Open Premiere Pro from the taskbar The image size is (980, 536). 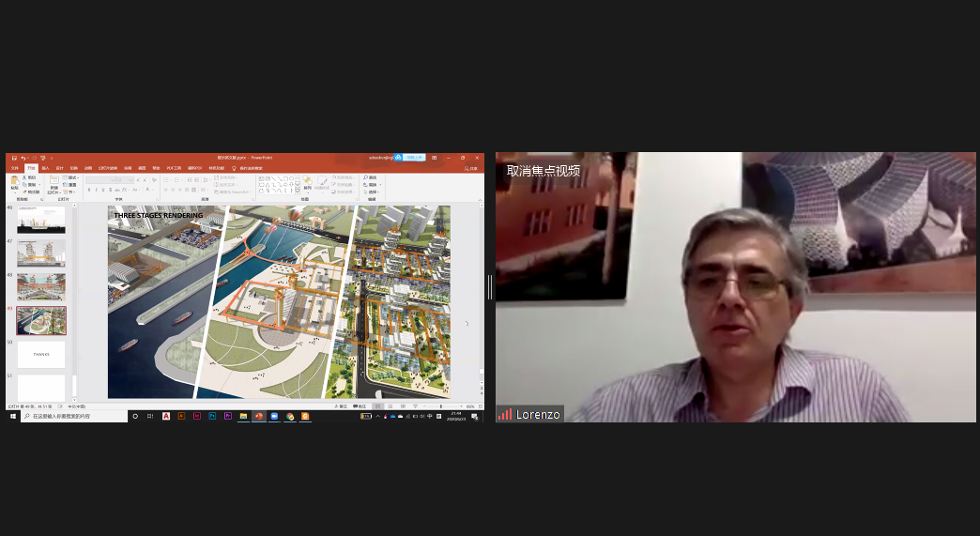228,416
